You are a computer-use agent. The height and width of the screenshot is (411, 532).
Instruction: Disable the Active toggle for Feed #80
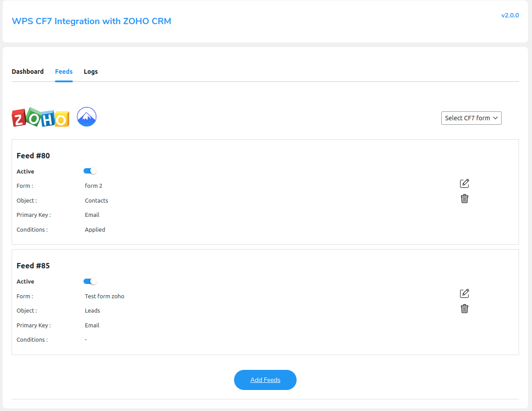(x=90, y=170)
